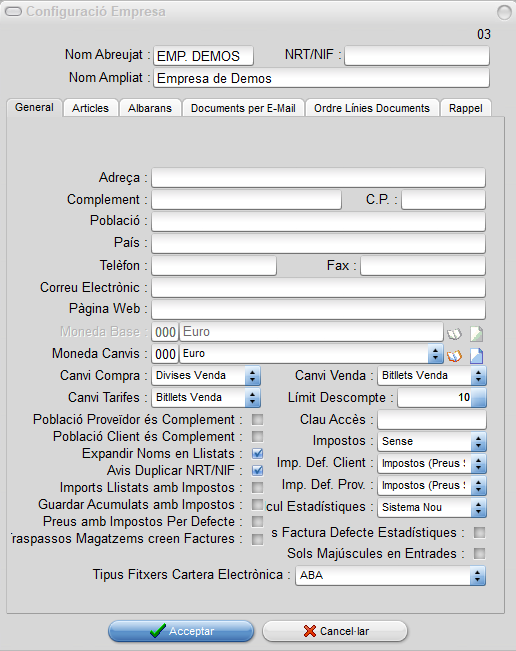
Task: Click the greyed document icon beside Moneda Base
Action: tap(477, 333)
